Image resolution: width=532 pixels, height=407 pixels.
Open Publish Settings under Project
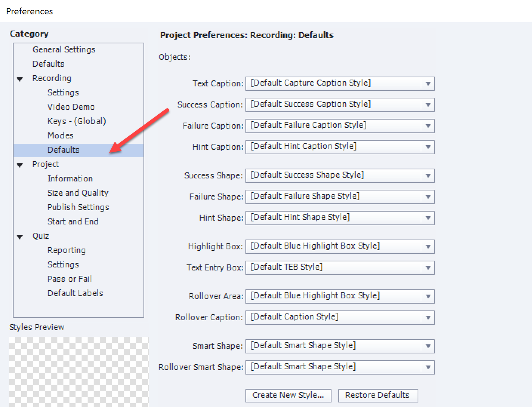point(78,207)
